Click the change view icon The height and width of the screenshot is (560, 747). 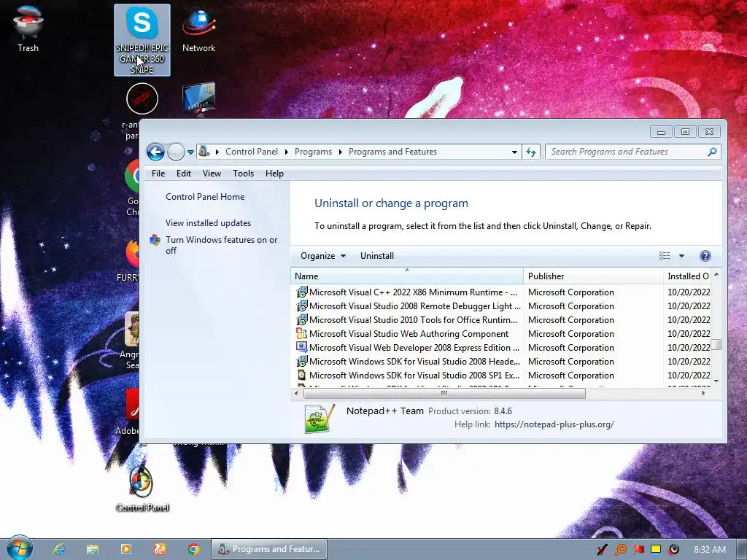coord(664,256)
